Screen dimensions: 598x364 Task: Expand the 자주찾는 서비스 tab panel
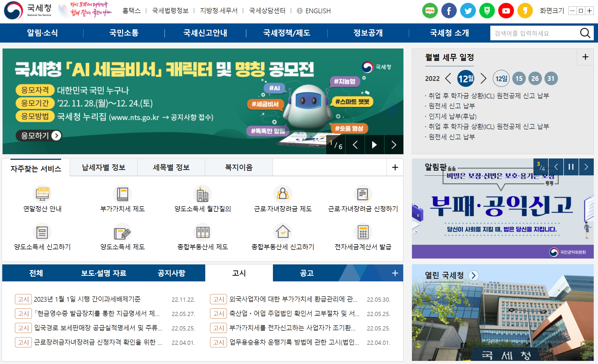[395, 167]
